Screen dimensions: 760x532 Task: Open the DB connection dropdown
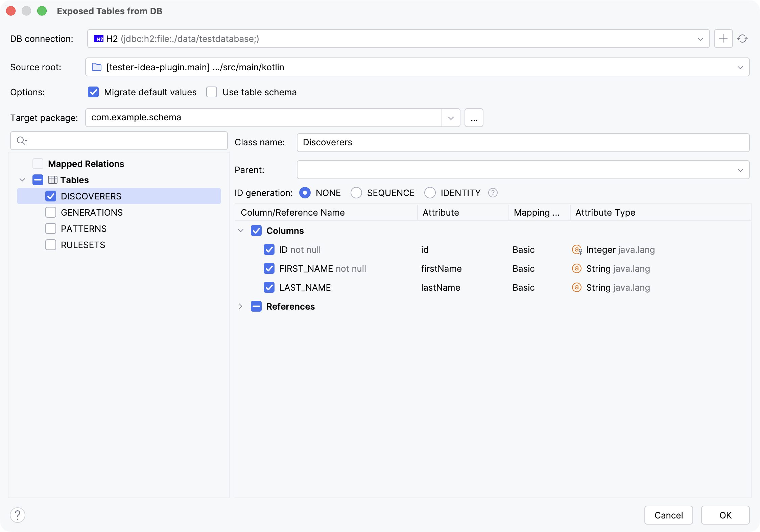click(700, 39)
